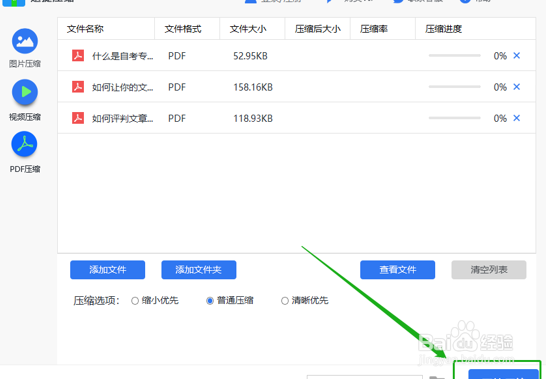
Task: Click progress bar of 如何让你的文... row
Action: pyautogui.click(x=454, y=87)
